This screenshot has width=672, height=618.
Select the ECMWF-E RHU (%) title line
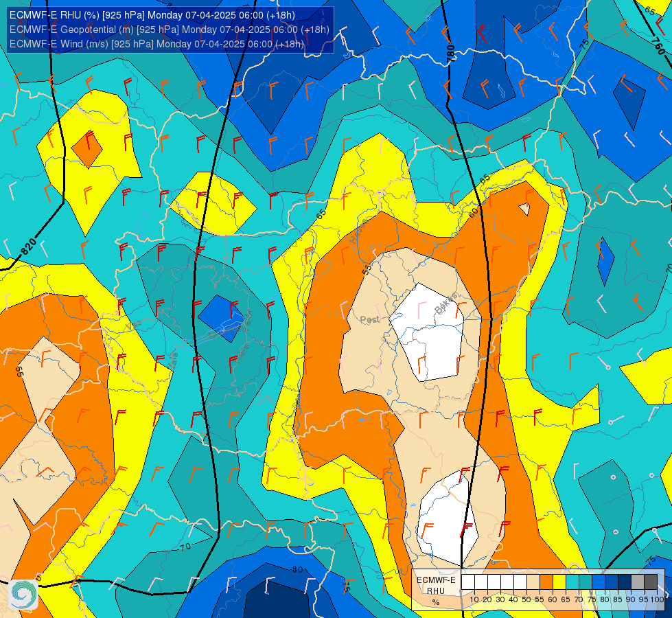[x=152, y=15]
